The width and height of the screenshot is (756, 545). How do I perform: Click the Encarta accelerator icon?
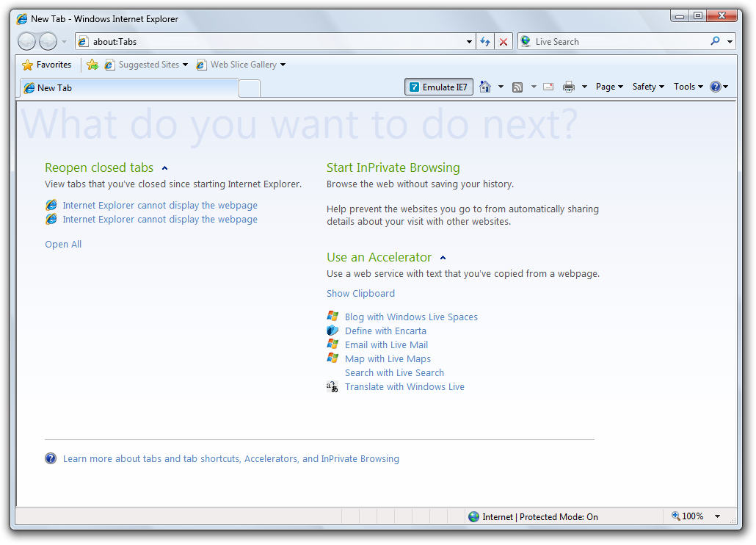tap(332, 331)
